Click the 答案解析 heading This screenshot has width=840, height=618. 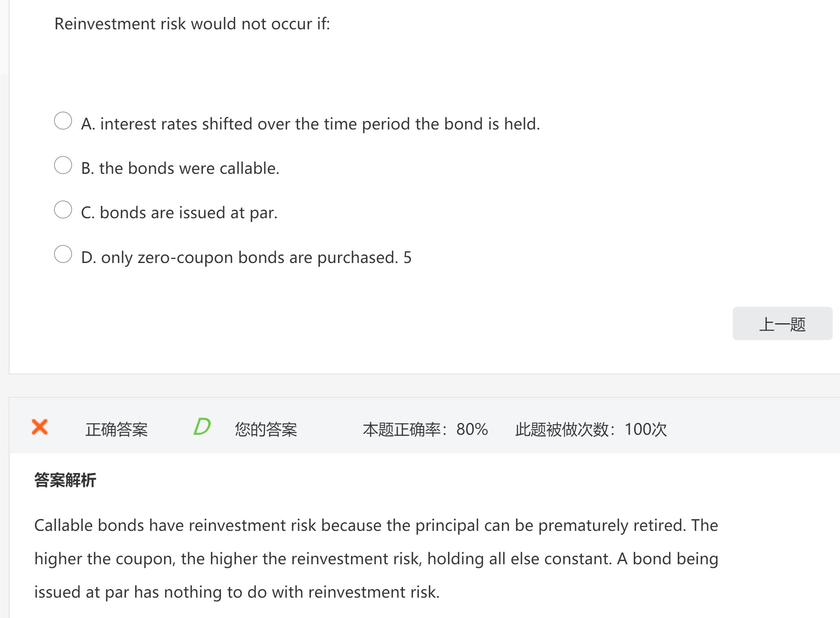(x=65, y=480)
